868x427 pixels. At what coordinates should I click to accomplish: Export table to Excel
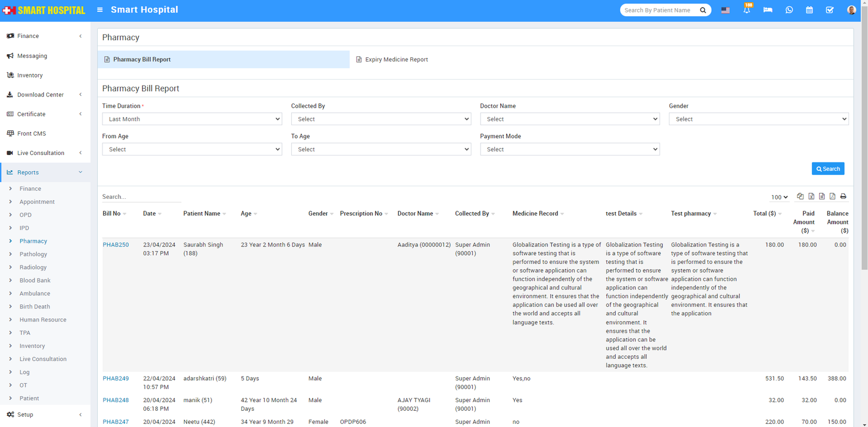click(811, 196)
